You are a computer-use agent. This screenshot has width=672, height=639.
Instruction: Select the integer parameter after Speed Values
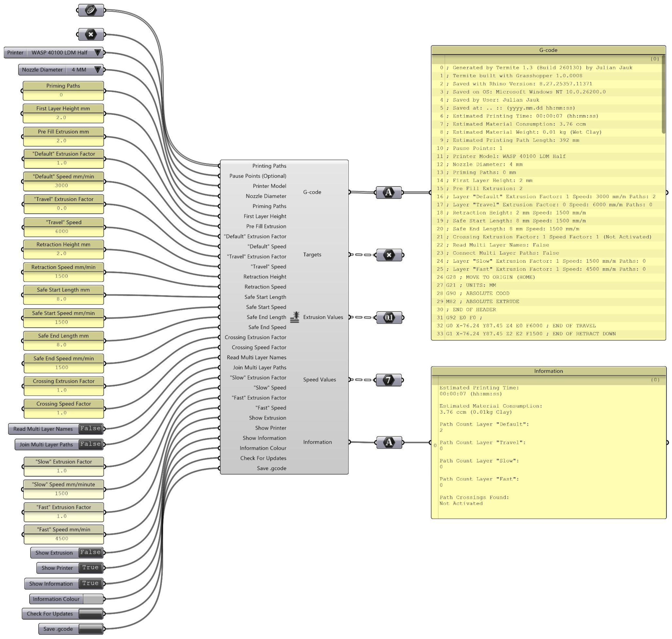click(x=389, y=380)
